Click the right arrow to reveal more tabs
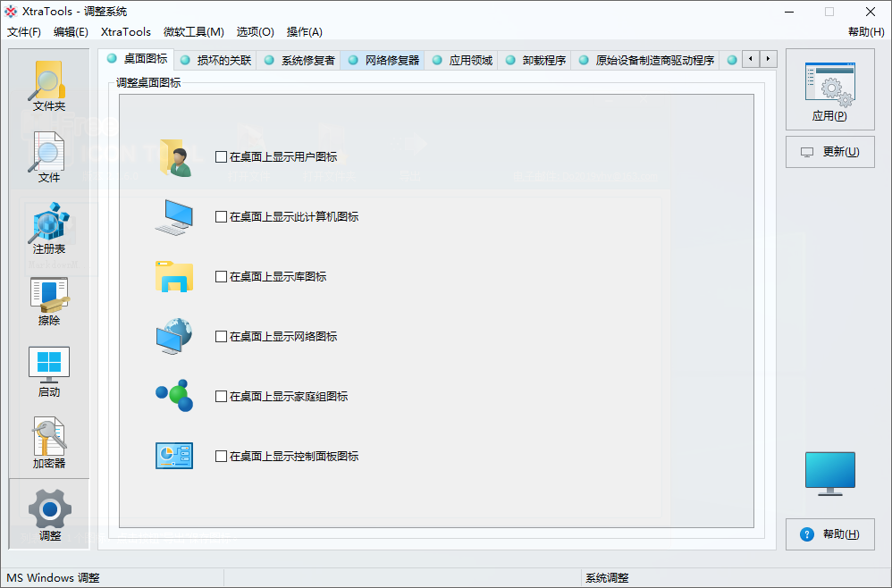Screen dimensions: 892x588 [x=767, y=58]
